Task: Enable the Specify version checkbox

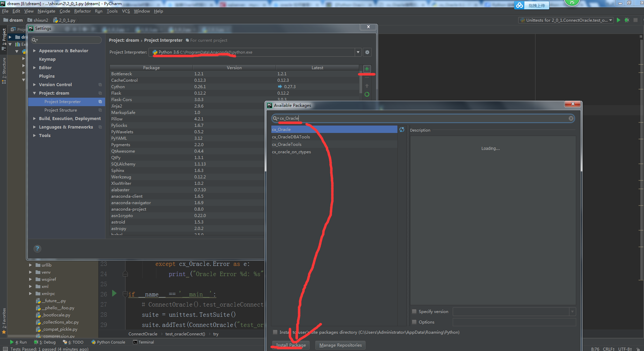Action: [x=414, y=311]
